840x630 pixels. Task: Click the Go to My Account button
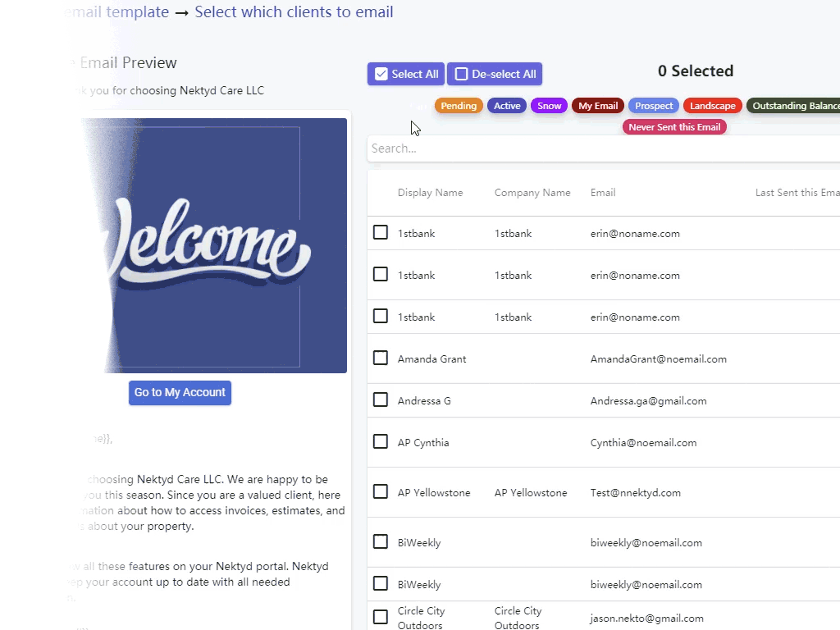tap(180, 393)
